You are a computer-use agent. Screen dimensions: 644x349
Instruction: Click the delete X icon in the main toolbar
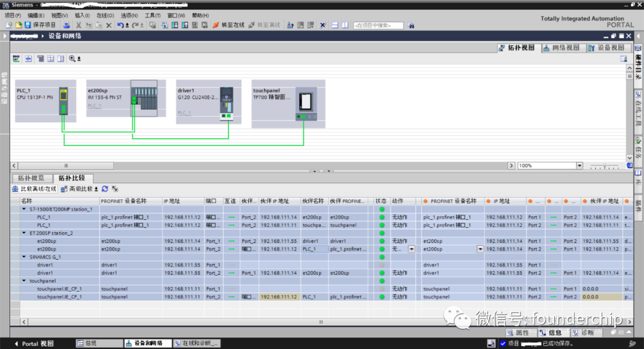[x=109, y=26]
